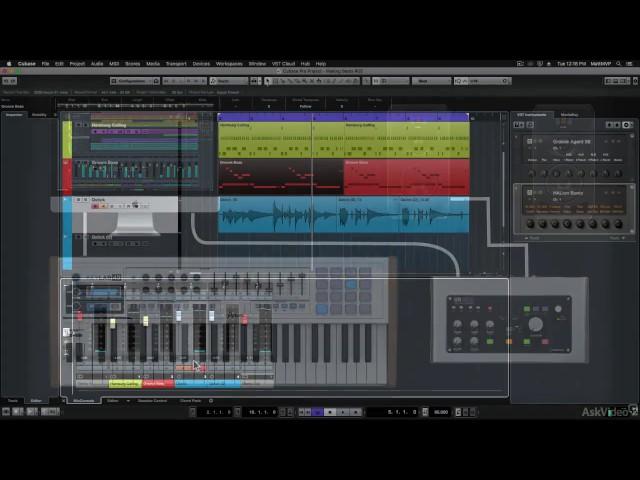Click the Record button in transport
Screen dimensions: 640x480
(x=356, y=412)
